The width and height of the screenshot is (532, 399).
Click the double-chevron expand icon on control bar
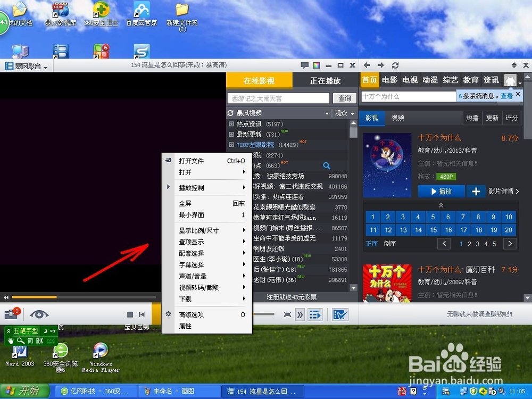(x=300, y=314)
